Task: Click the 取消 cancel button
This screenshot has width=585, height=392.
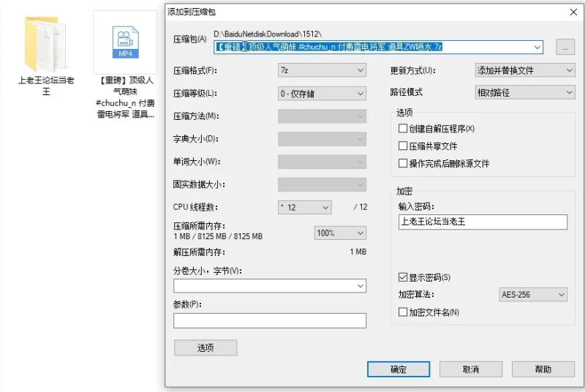Action: coord(471,369)
